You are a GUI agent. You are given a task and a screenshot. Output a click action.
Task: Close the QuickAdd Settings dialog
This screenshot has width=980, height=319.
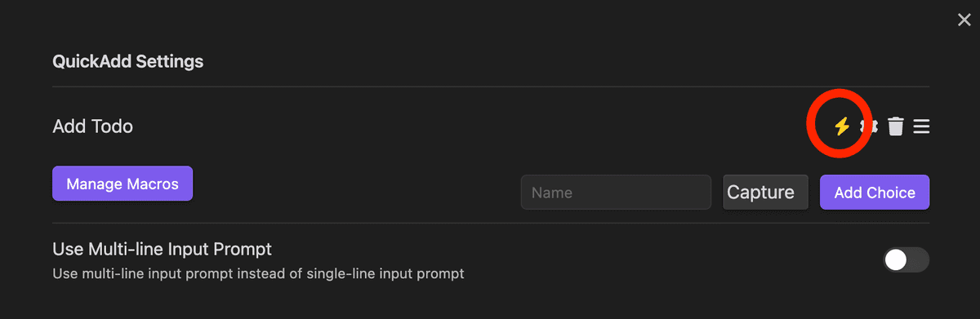pyautogui.click(x=964, y=20)
